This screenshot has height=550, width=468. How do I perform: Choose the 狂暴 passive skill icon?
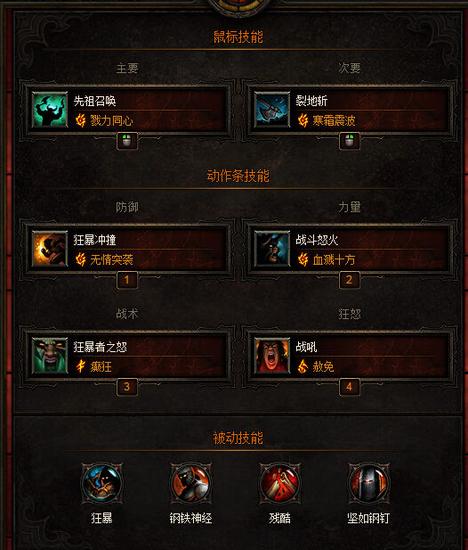click(x=102, y=483)
